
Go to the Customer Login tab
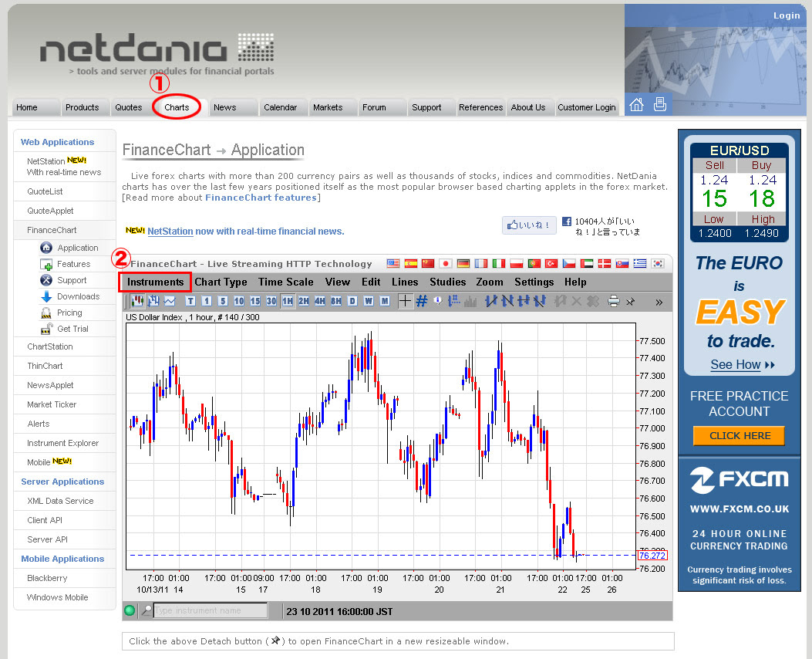click(x=587, y=107)
